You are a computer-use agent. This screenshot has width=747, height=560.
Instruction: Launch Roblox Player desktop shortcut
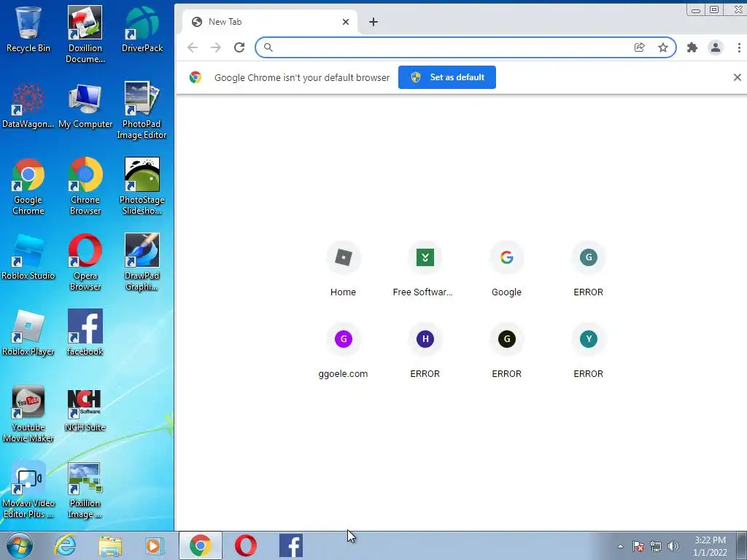pyautogui.click(x=28, y=333)
